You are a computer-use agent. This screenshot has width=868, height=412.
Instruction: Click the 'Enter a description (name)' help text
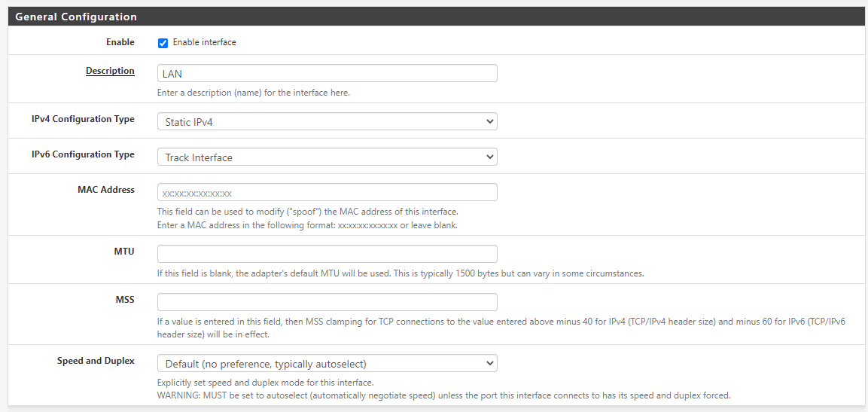point(254,93)
